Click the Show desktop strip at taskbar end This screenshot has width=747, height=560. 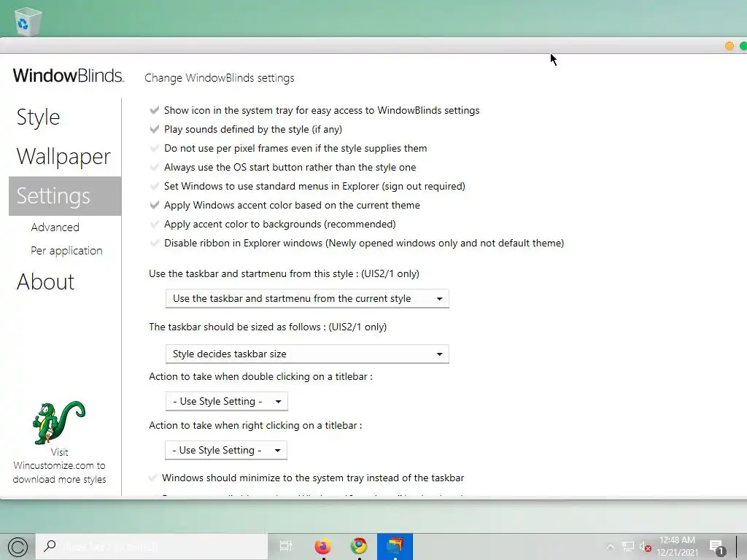742,547
